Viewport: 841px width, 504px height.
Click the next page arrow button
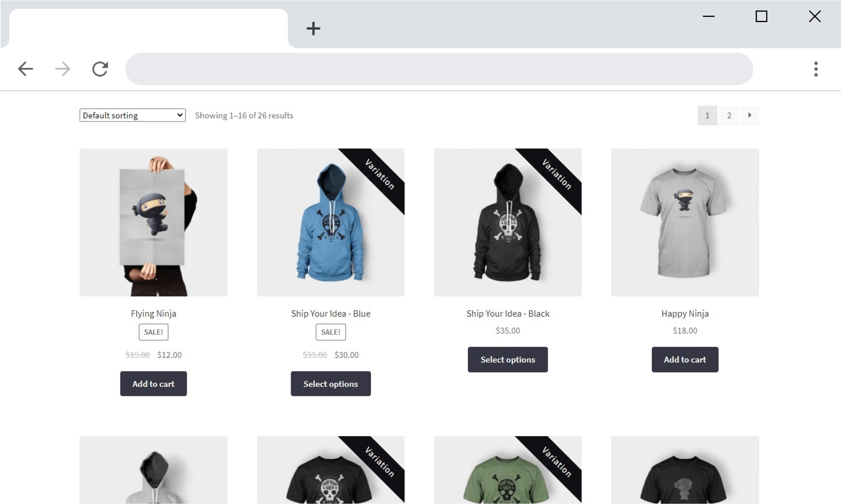[750, 115]
